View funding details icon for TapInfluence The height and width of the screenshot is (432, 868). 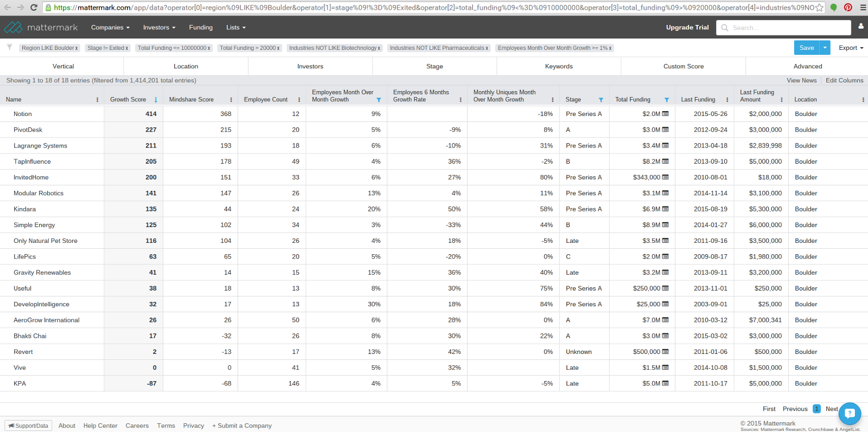(666, 162)
